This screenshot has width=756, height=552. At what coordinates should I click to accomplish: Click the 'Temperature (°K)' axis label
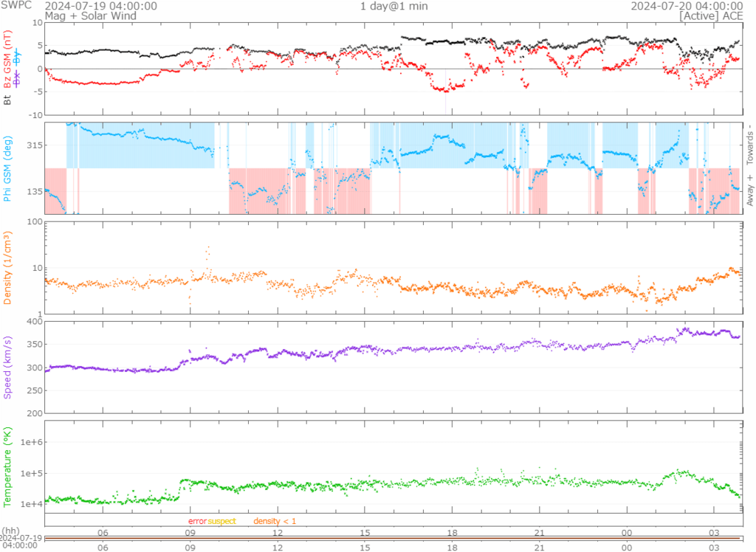tap(7, 467)
